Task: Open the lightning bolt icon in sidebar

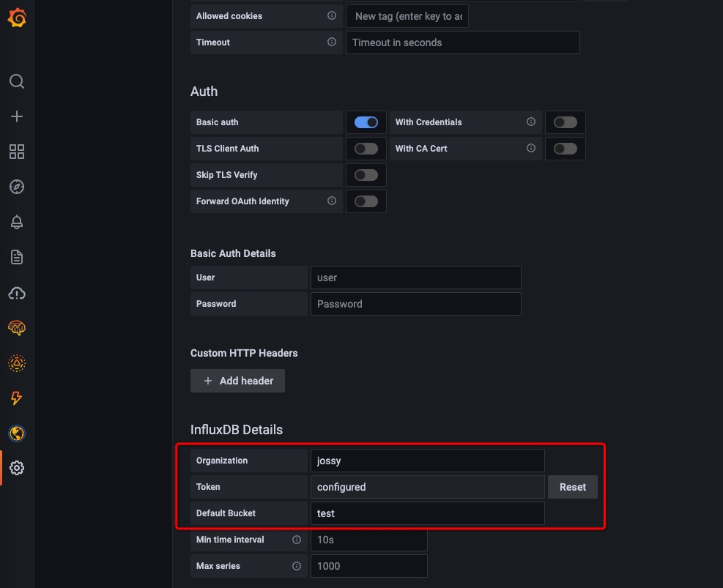Action: [17, 398]
